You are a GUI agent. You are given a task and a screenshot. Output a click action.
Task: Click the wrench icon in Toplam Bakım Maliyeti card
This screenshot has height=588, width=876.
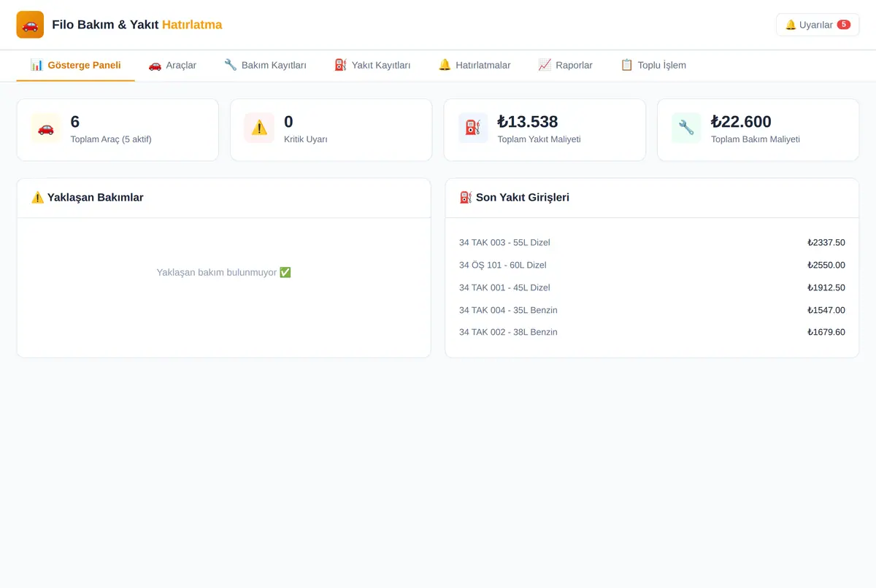[686, 128]
